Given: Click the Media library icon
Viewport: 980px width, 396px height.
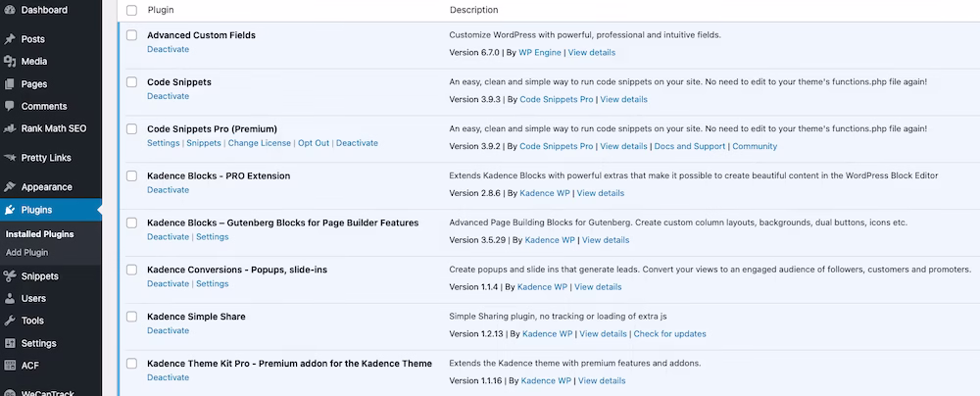Looking at the screenshot, I should tap(10, 62).
